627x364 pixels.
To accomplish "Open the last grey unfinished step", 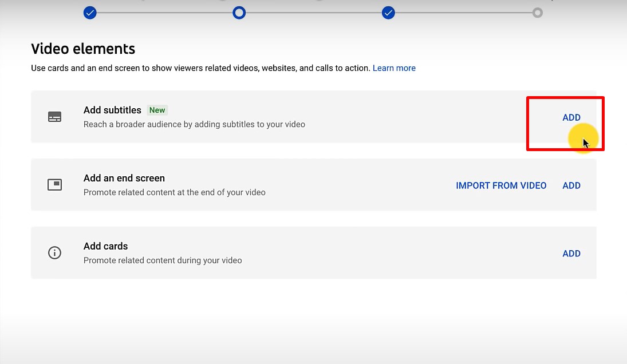I will (x=537, y=13).
